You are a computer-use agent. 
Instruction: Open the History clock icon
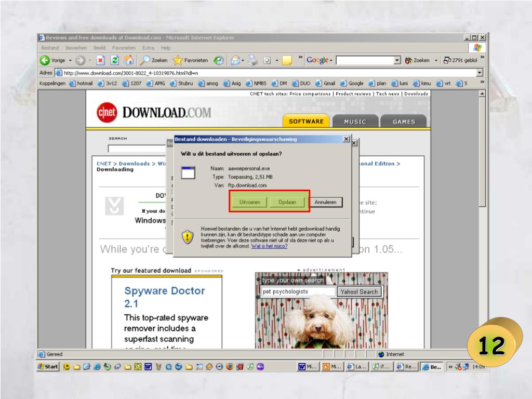[x=219, y=60]
